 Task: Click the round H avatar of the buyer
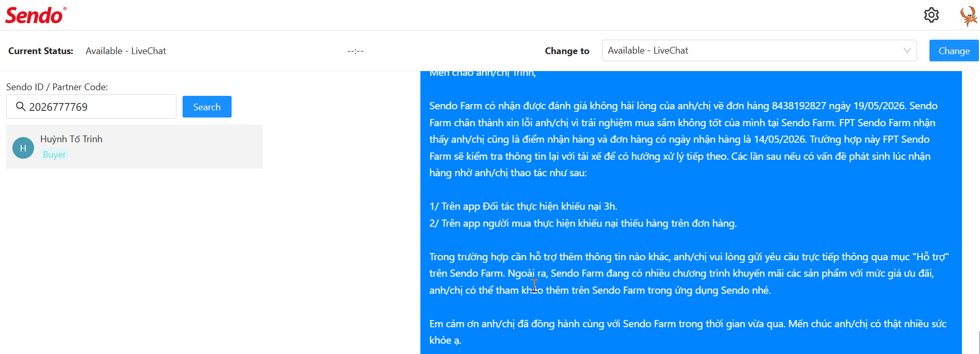(x=23, y=148)
